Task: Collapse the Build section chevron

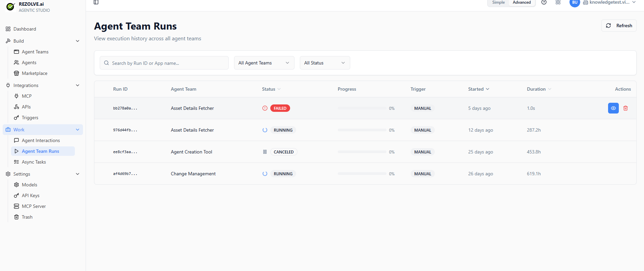Action: tap(78, 41)
